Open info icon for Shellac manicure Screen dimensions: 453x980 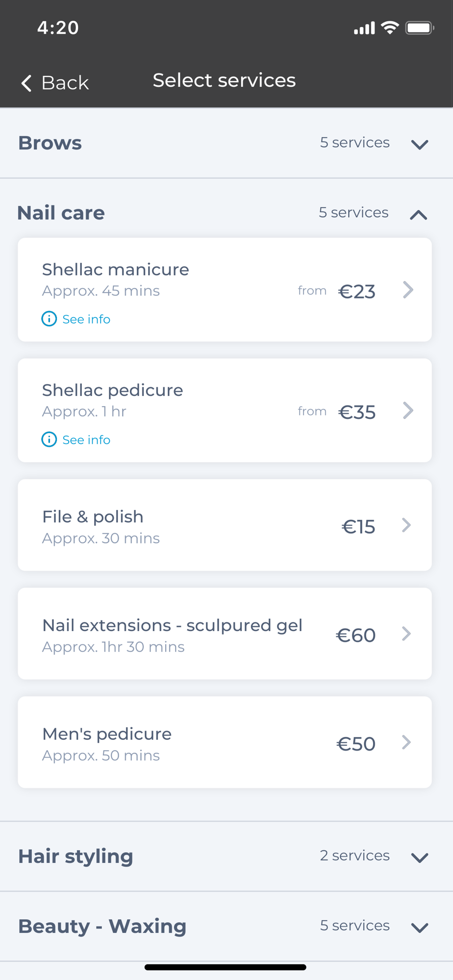coord(49,318)
